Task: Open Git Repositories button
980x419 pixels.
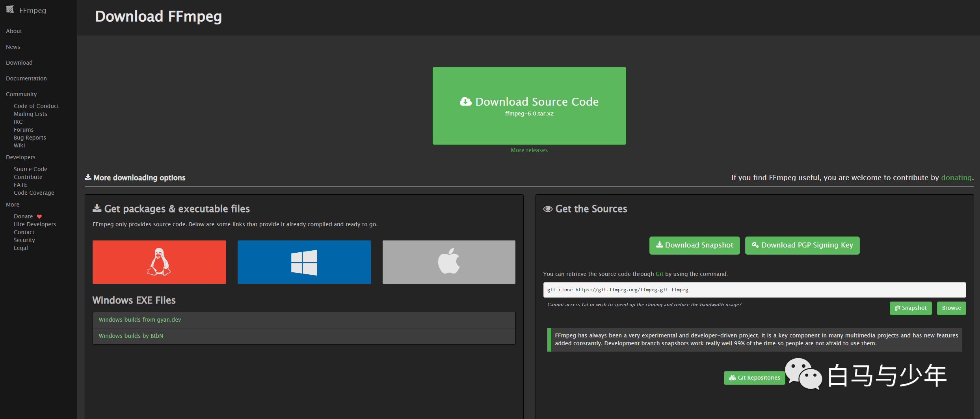Action: pyautogui.click(x=755, y=378)
